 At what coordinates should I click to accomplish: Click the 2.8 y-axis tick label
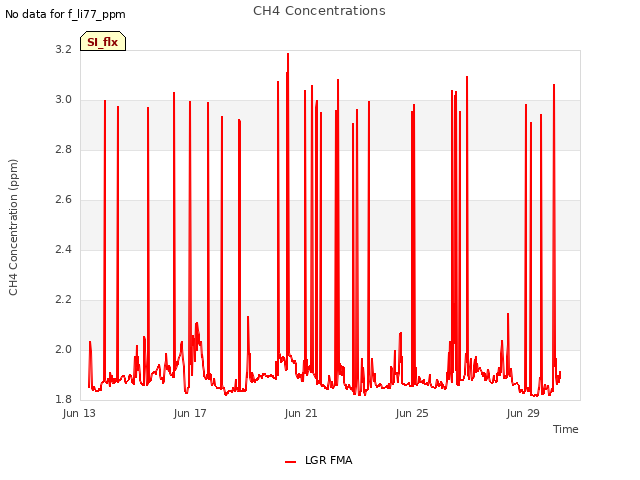pos(63,149)
